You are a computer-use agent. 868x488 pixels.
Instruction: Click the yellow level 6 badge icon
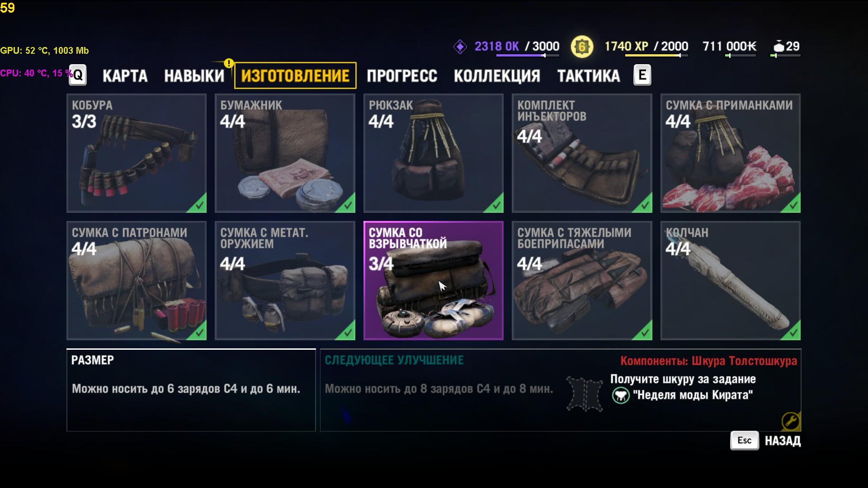tap(582, 47)
